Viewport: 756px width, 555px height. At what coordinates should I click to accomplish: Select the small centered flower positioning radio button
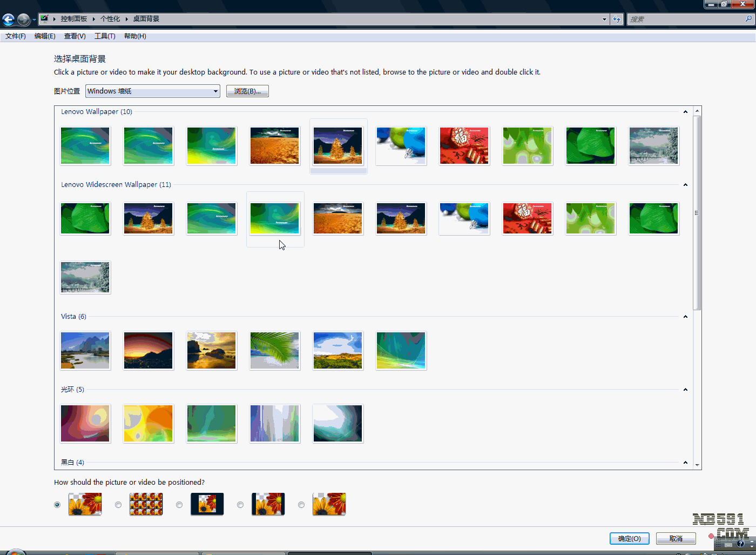pyautogui.click(x=179, y=505)
